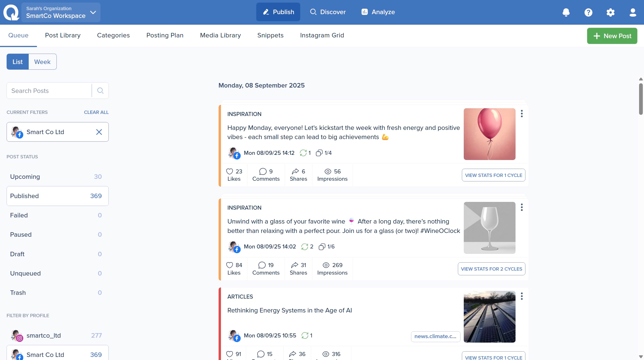Open the Discover section
Viewport: 644px width, 360px height.
click(328, 12)
